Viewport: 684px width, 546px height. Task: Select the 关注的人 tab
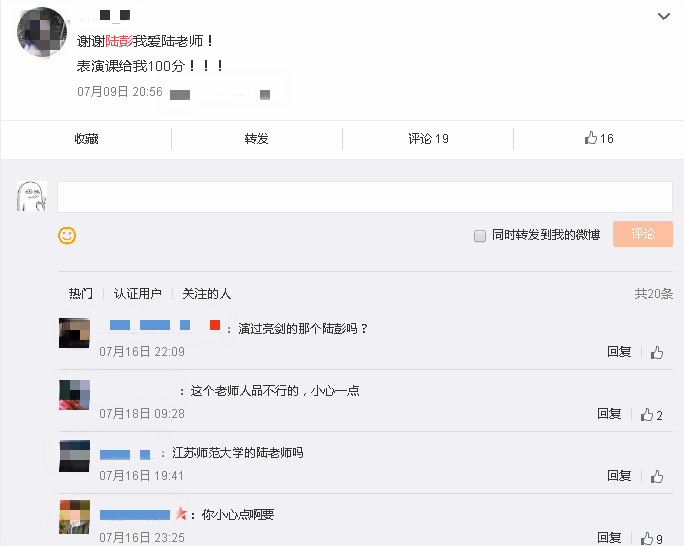point(206,294)
